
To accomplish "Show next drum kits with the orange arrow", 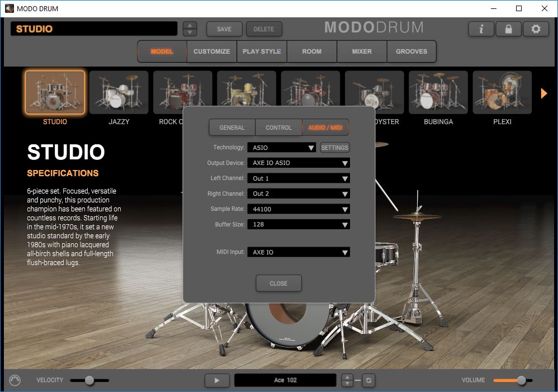I will tap(544, 93).
